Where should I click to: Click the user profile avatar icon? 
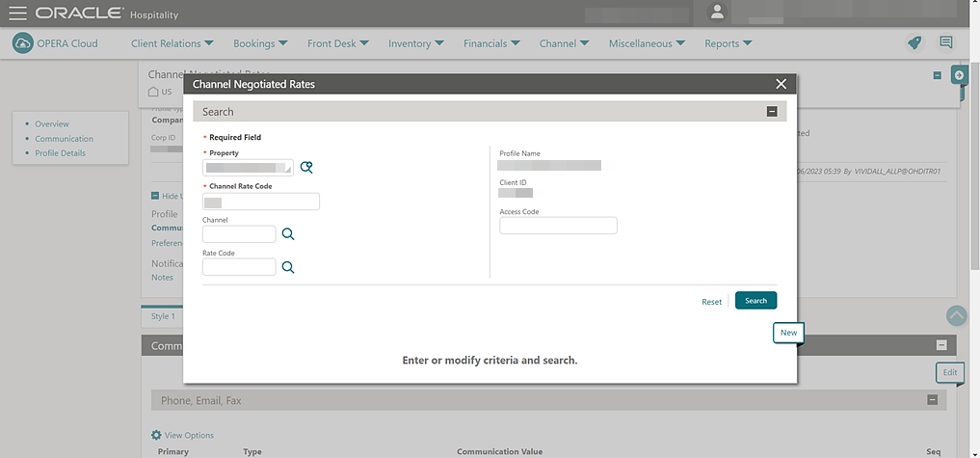[717, 13]
